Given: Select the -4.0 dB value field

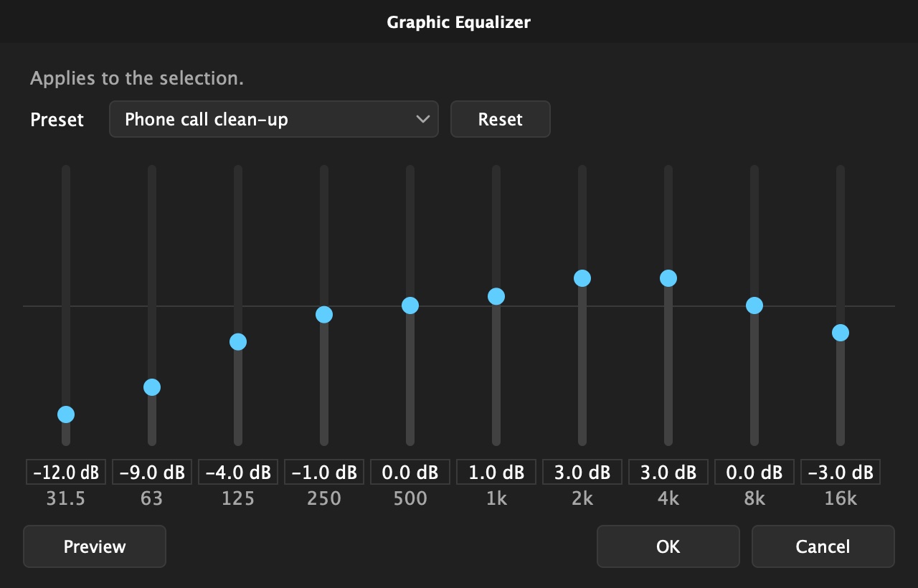Looking at the screenshot, I should click(x=238, y=473).
